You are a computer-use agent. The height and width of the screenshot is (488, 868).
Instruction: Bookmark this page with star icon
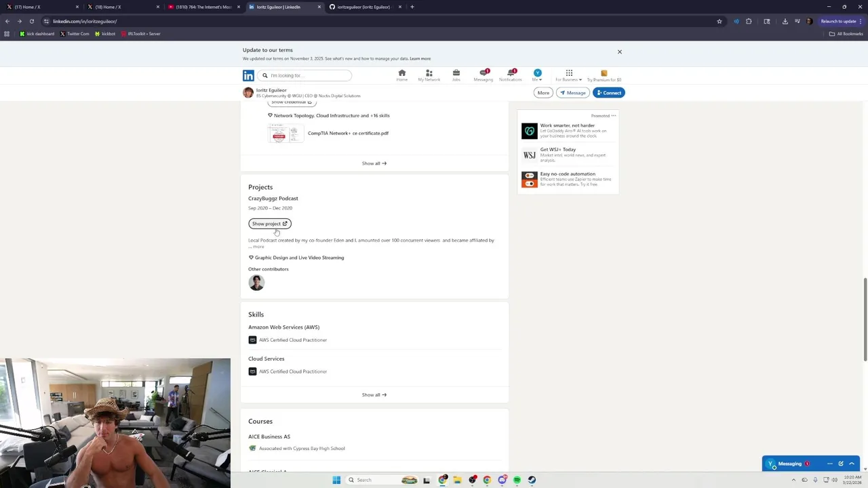pos(719,21)
